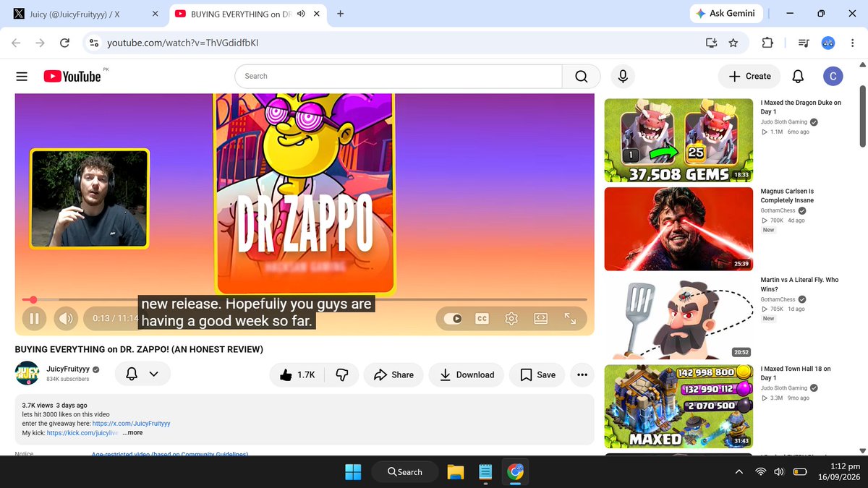868x488 pixels.
Task: Enter full screen mode
Action: click(x=570, y=318)
